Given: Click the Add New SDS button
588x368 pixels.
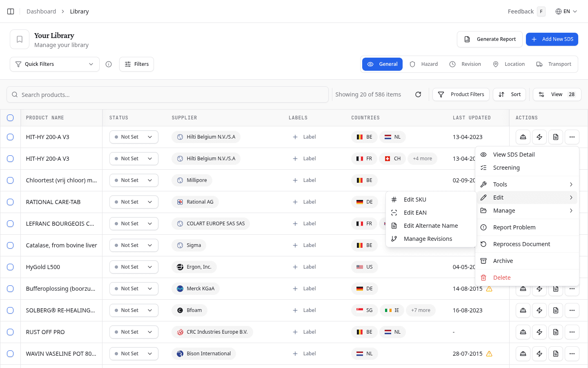Looking at the screenshot, I should coord(552,39).
